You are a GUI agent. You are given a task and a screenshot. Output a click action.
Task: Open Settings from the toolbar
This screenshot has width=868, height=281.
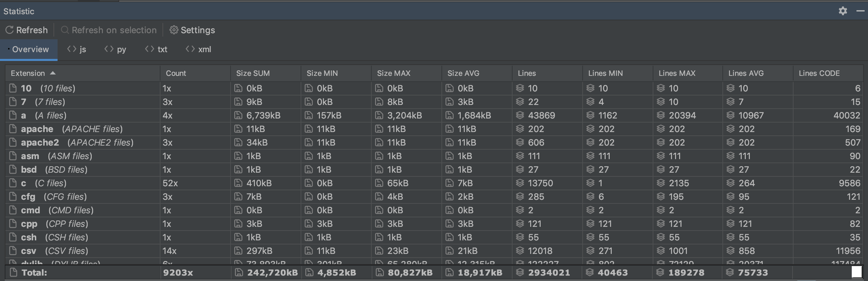tap(192, 30)
